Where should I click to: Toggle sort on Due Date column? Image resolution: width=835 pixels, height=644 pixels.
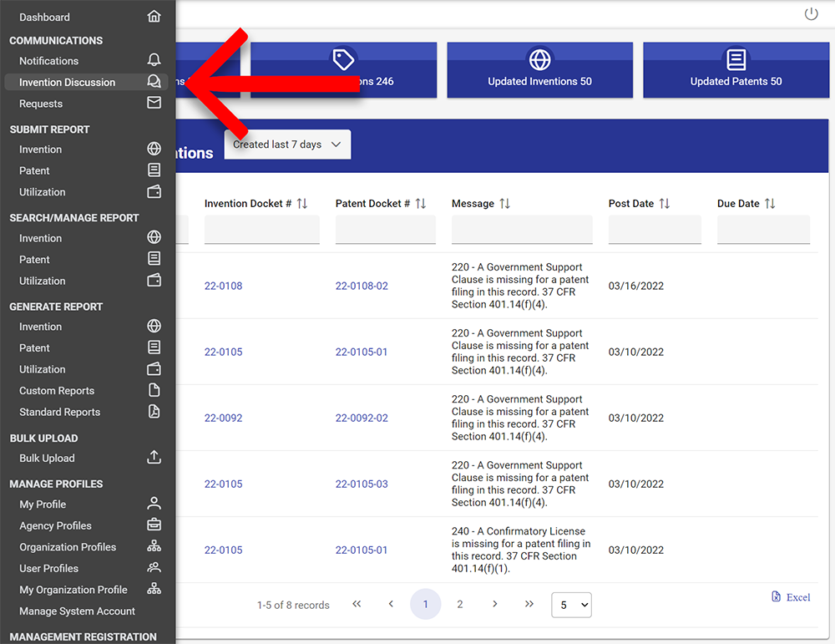click(770, 204)
